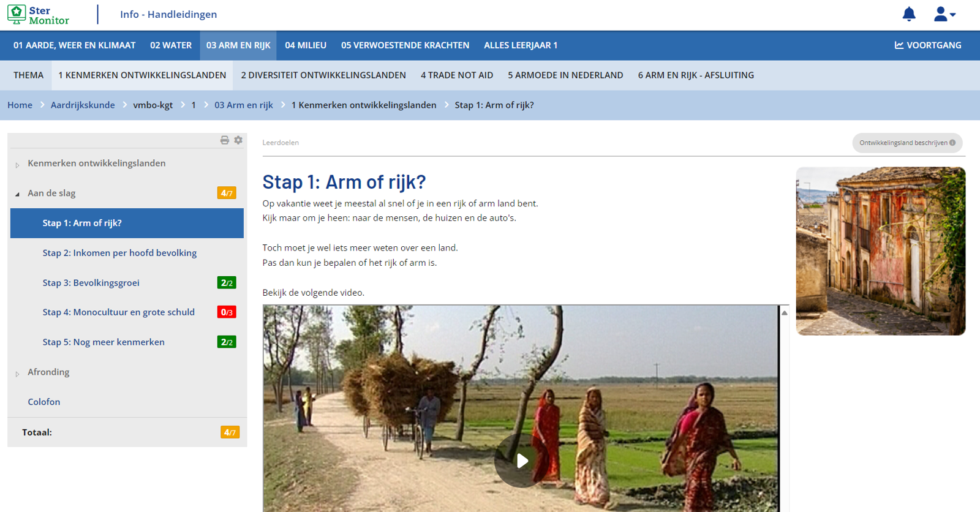Click the old street photo thumbnail
This screenshot has height=512, width=980.
coord(881,251)
